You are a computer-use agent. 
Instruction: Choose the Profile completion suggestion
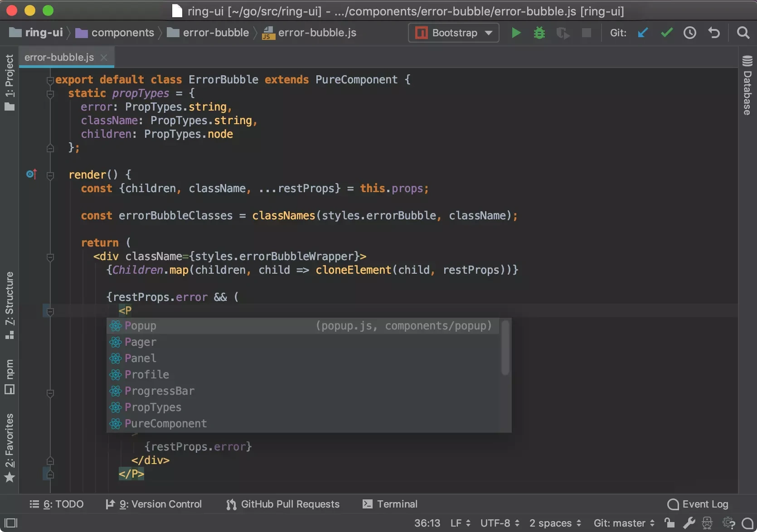point(303,375)
